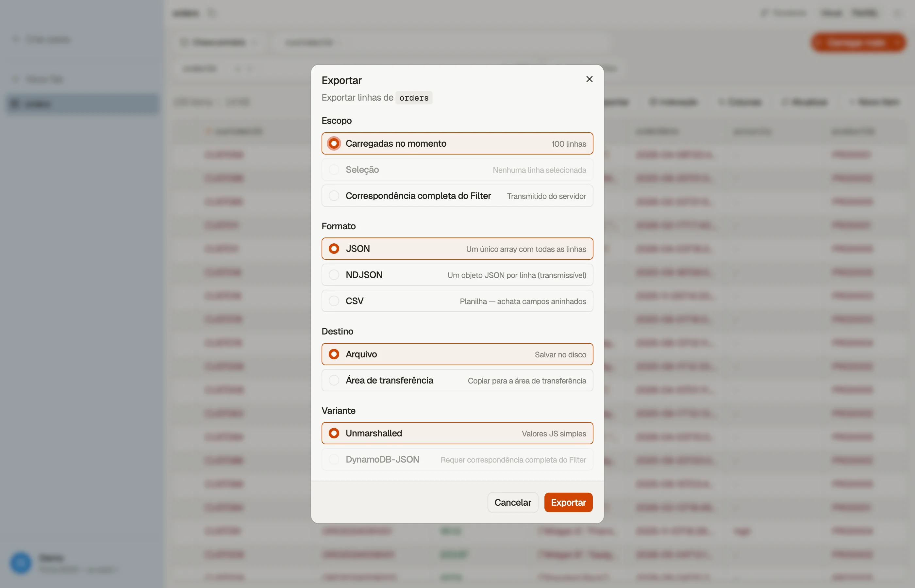Pick the Unmarshalled variant
This screenshot has width=915, height=588.
tap(457, 433)
